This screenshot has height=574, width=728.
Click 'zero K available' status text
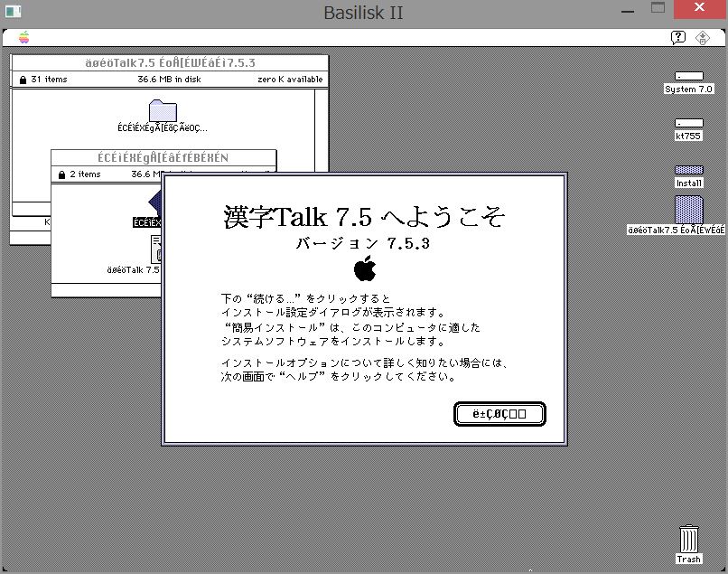click(x=290, y=79)
